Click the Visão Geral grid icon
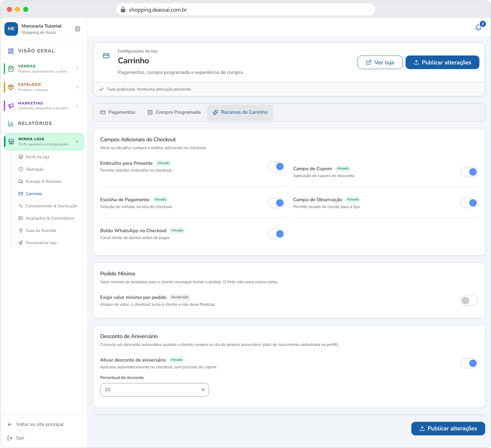Image resolution: width=491 pixels, height=448 pixels. point(11,51)
